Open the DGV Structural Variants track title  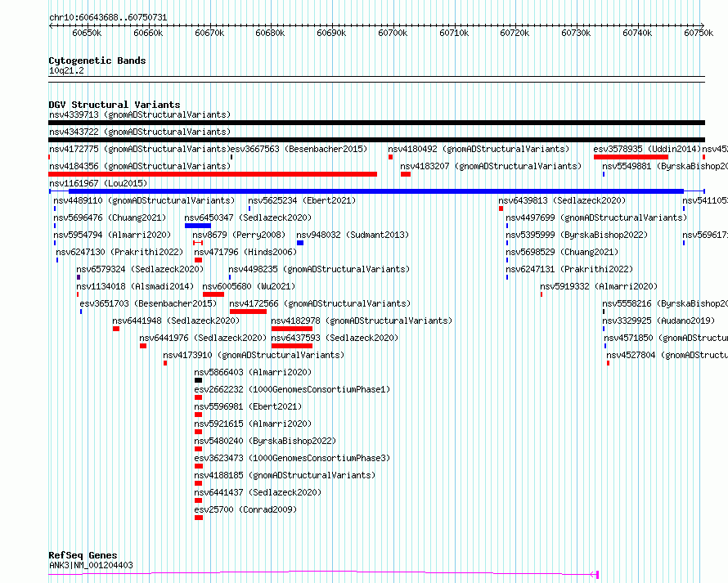[x=115, y=105]
